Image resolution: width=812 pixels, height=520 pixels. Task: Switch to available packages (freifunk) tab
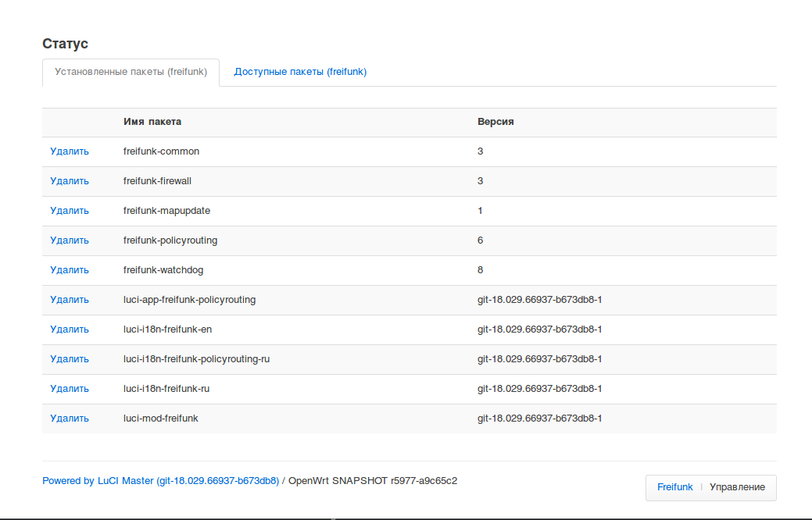pyautogui.click(x=300, y=72)
